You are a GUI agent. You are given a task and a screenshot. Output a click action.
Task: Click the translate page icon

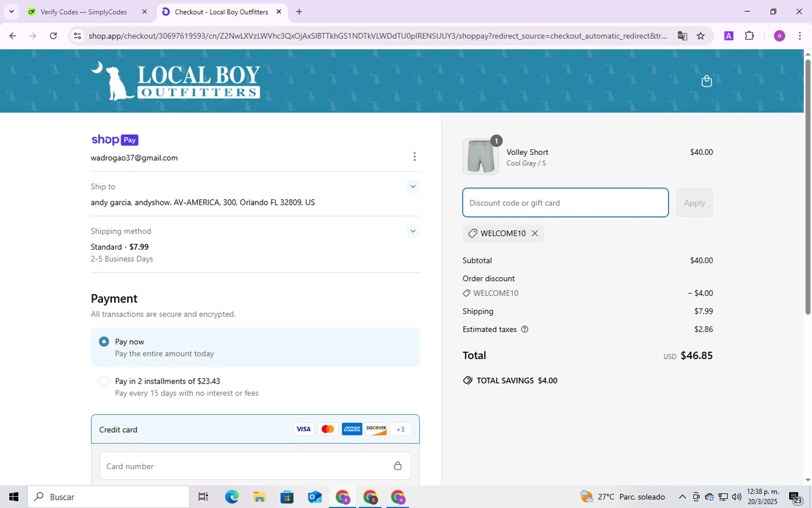click(682, 36)
